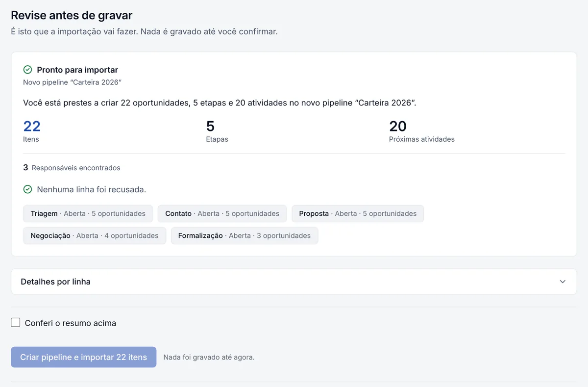Click the green check icon beside Pronto para importar
Viewport: 588px width, 387px height.
click(27, 70)
